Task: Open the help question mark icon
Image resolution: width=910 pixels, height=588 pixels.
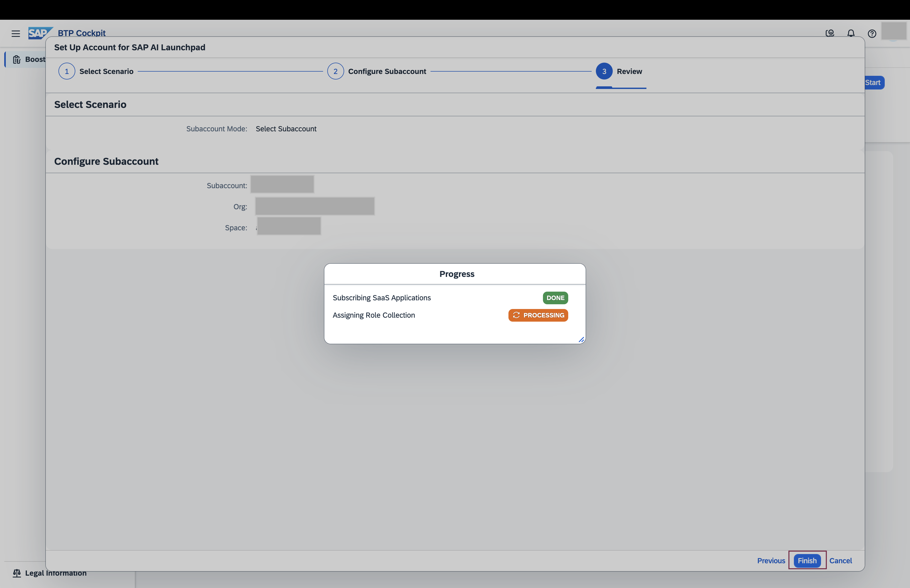Action: 872,34
